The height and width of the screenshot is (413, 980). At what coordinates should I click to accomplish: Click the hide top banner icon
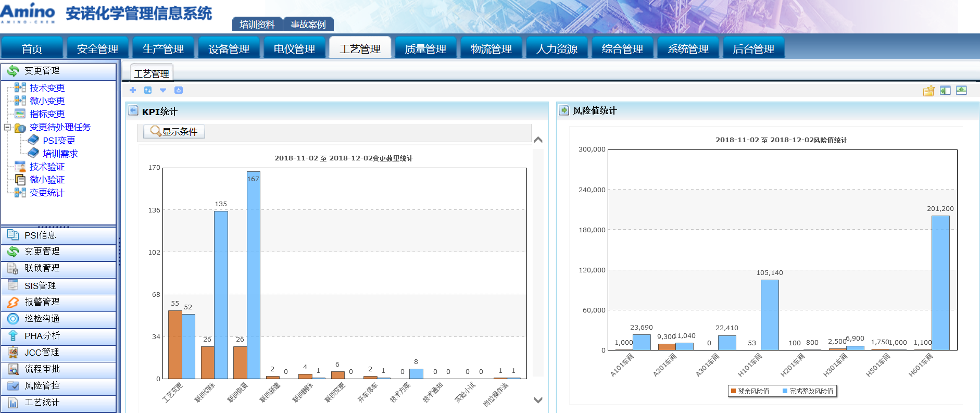(x=961, y=90)
